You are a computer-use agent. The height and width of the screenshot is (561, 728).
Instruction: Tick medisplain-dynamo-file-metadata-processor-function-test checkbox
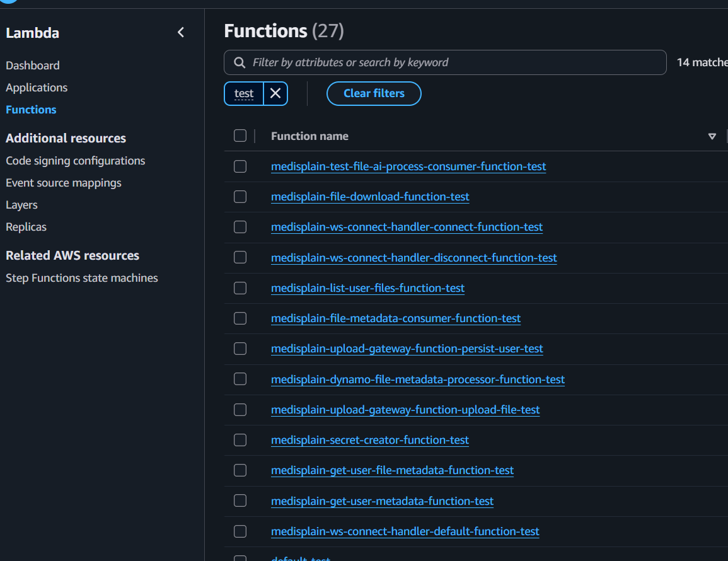click(x=240, y=379)
